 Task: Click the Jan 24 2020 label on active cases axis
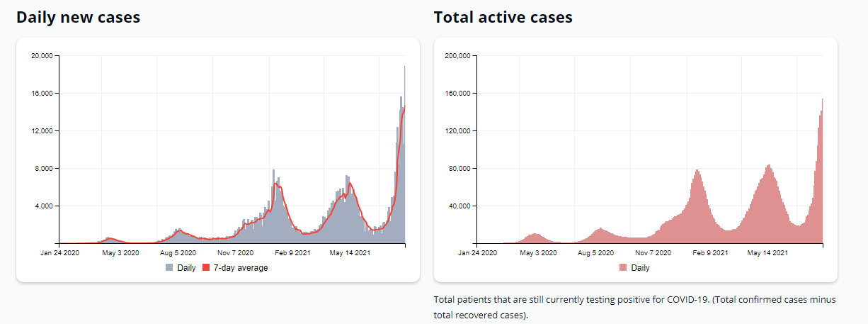pos(484,252)
